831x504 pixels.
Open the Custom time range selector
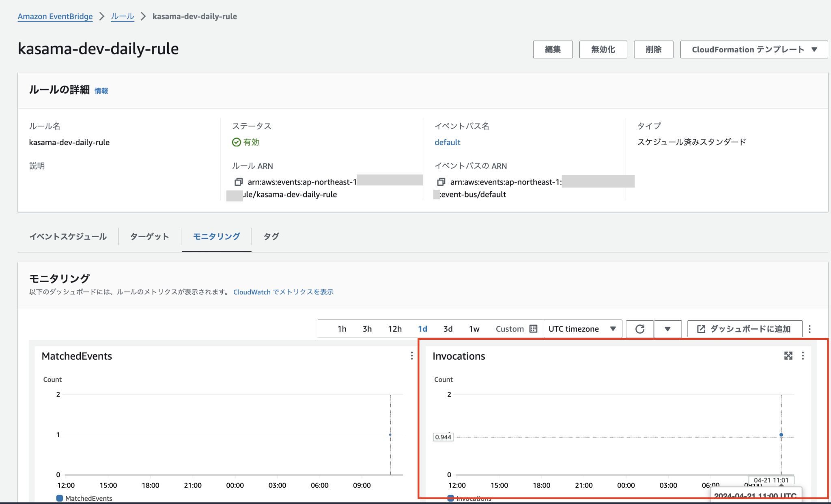point(509,329)
